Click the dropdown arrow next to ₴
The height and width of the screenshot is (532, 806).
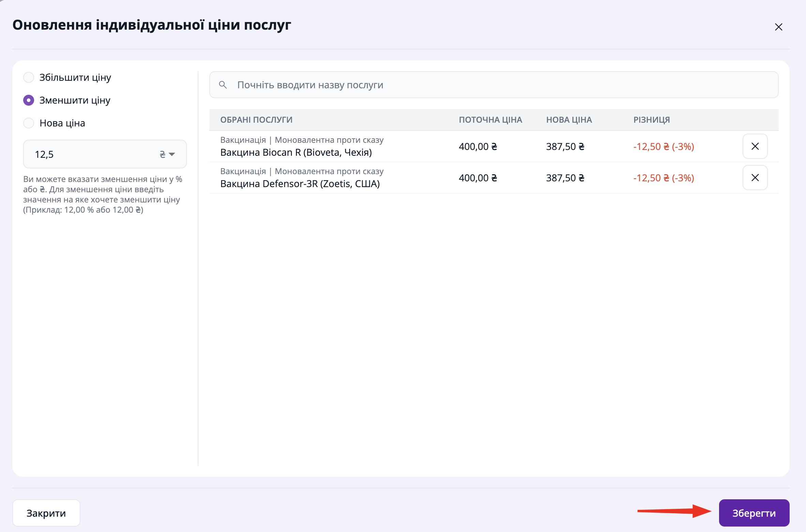[172, 154]
